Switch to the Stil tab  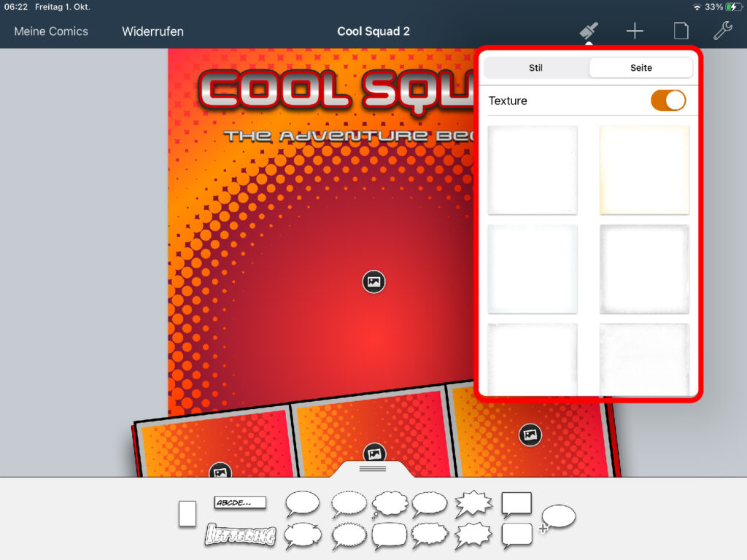(536, 68)
